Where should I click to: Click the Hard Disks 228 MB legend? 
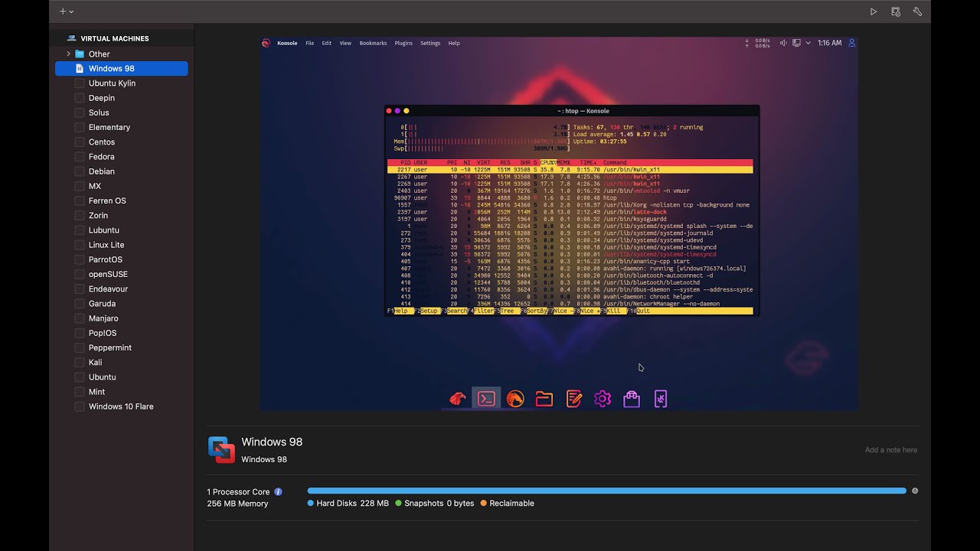tap(348, 504)
